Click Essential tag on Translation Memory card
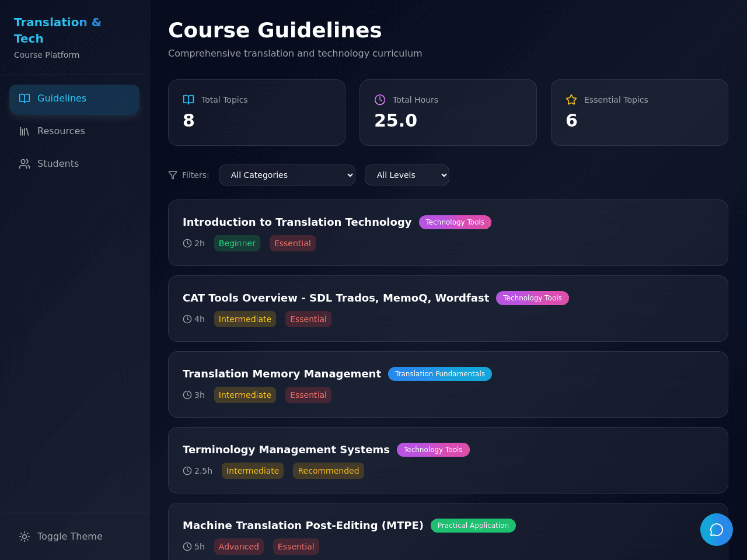 click(x=308, y=395)
